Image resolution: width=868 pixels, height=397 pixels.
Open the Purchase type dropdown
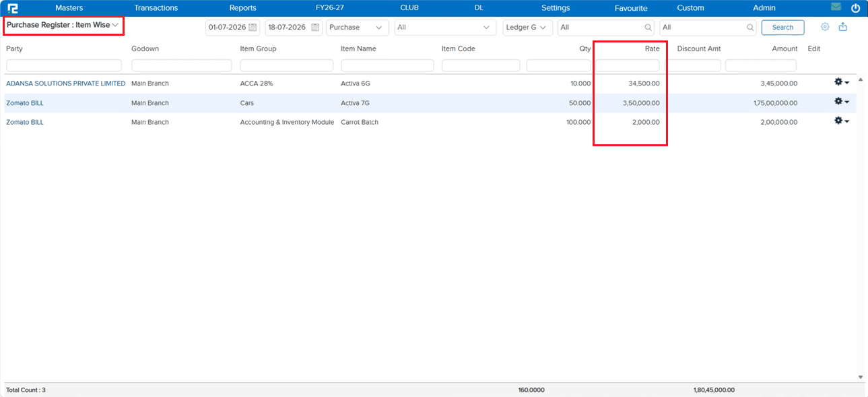coord(357,28)
